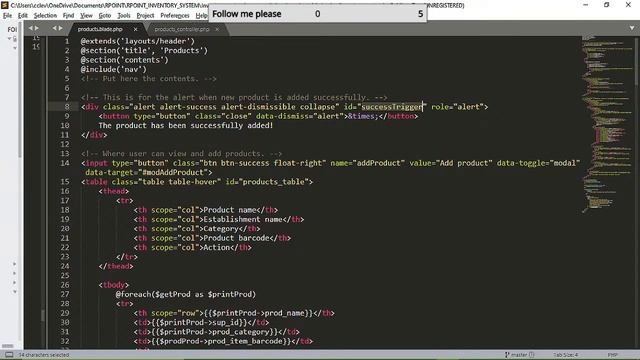Open the Edit menu

23,16
